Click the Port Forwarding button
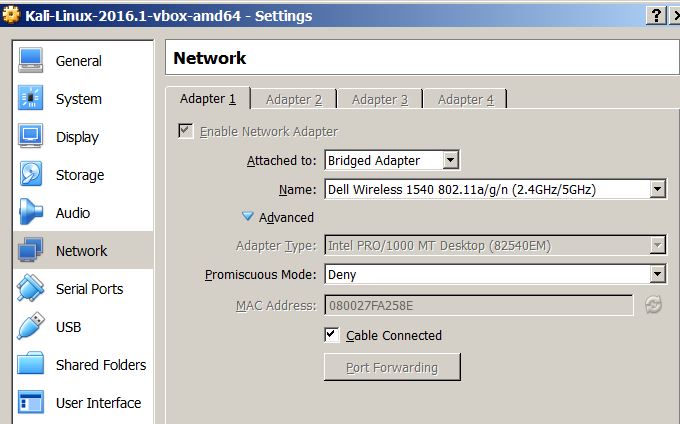This screenshot has width=680, height=424. [x=392, y=367]
